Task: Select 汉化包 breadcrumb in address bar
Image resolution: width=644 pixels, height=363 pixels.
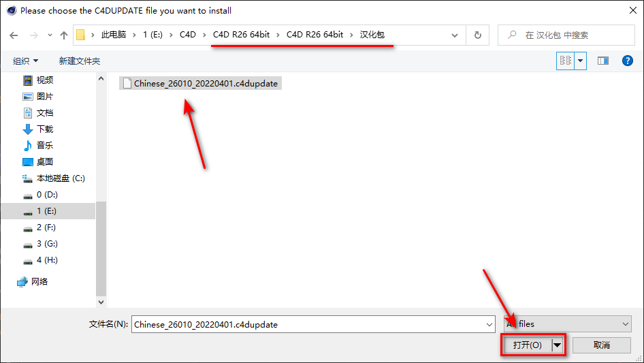Action: 372,35
